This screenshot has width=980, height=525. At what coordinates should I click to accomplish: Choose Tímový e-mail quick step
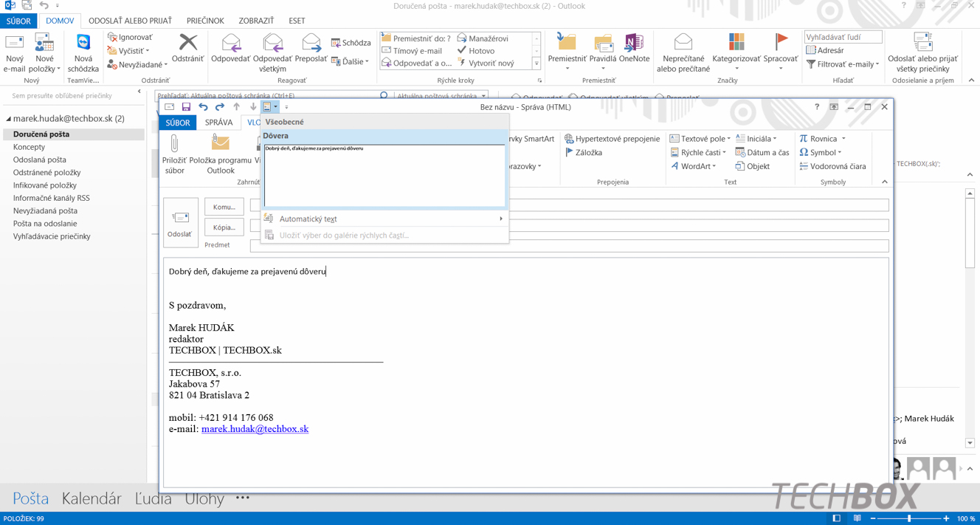coord(411,51)
